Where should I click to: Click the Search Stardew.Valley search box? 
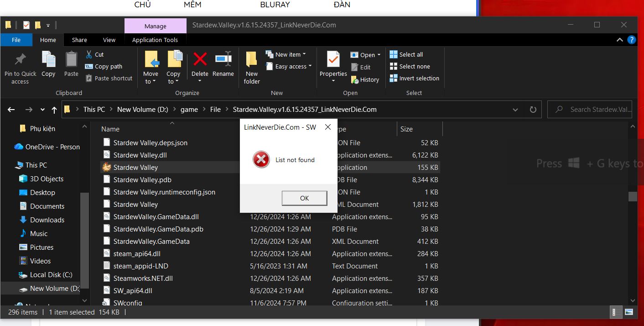click(x=590, y=110)
